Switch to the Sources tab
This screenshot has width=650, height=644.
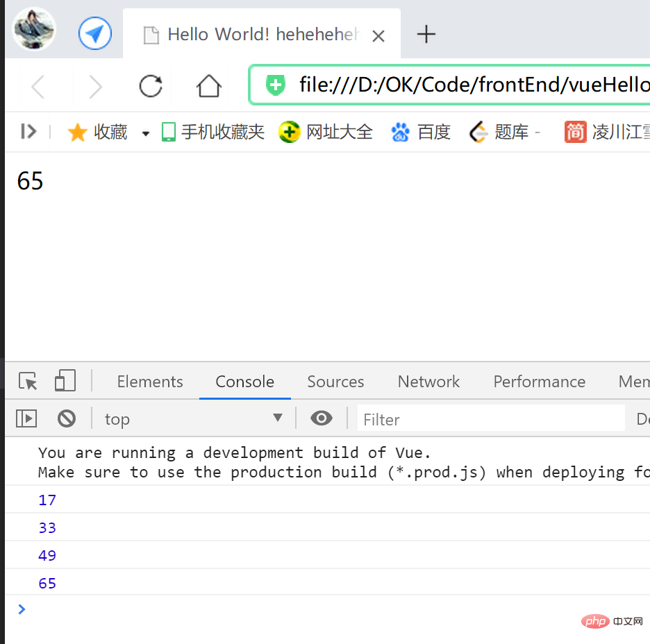coord(335,382)
